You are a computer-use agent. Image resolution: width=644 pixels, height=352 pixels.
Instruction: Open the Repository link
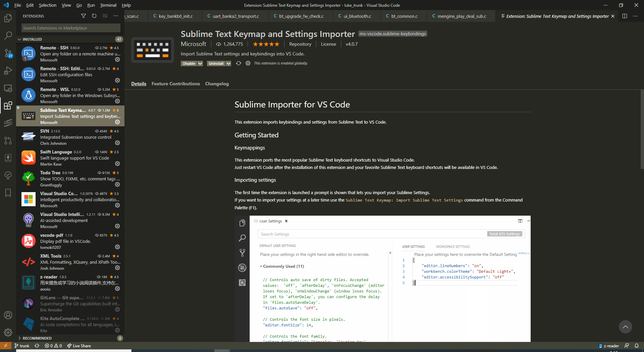pyautogui.click(x=300, y=44)
